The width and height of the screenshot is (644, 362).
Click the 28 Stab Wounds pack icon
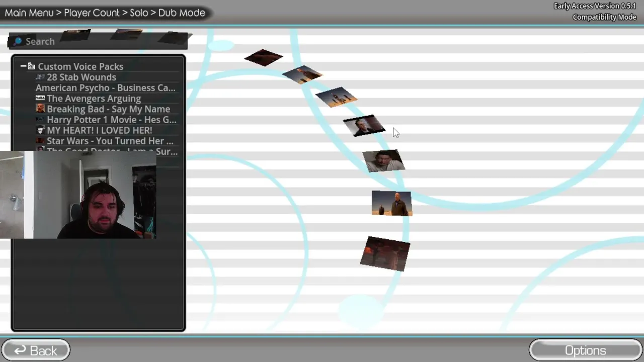[x=40, y=77]
